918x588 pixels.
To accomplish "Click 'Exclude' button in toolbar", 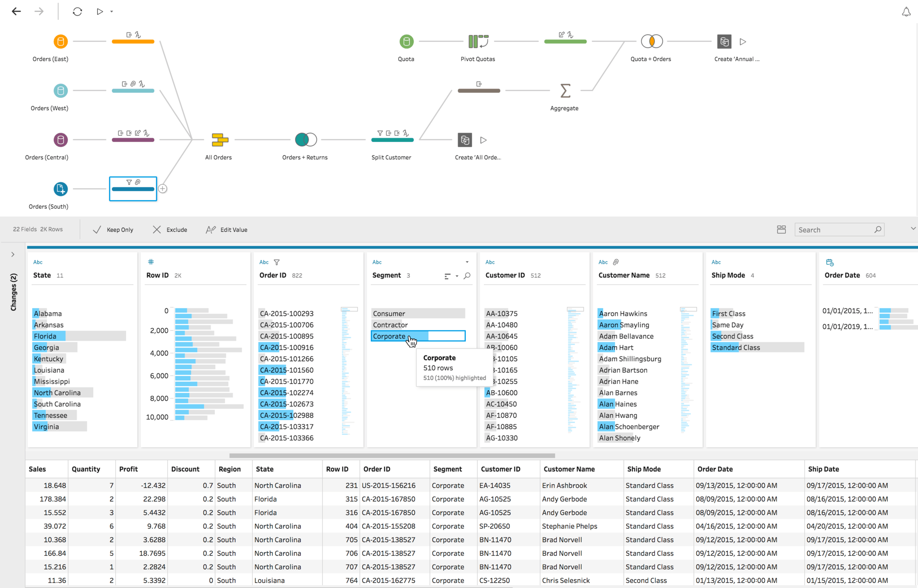I will 170,229.
